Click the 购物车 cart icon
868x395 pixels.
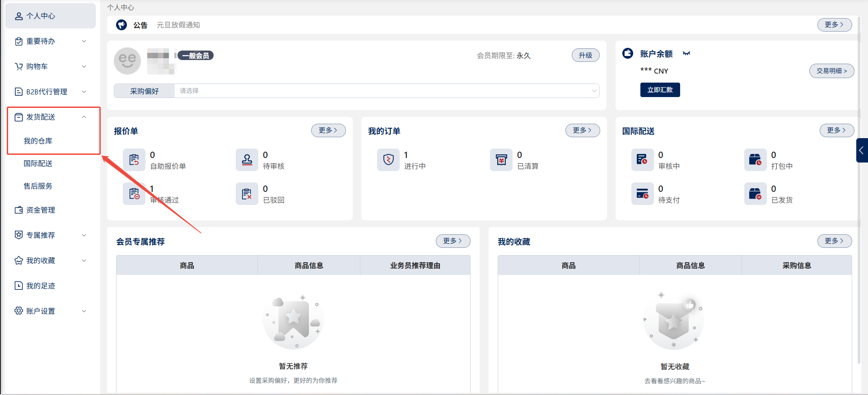(x=19, y=67)
